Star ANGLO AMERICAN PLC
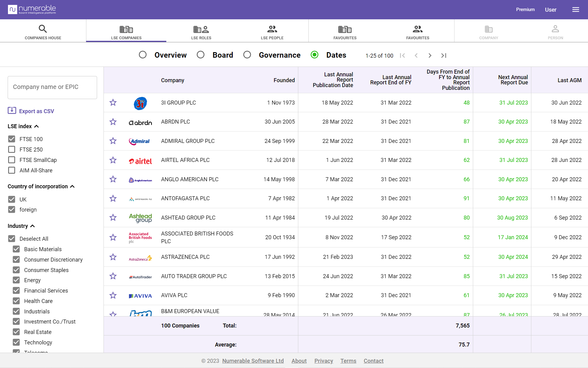The image size is (588, 368). [113, 179]
